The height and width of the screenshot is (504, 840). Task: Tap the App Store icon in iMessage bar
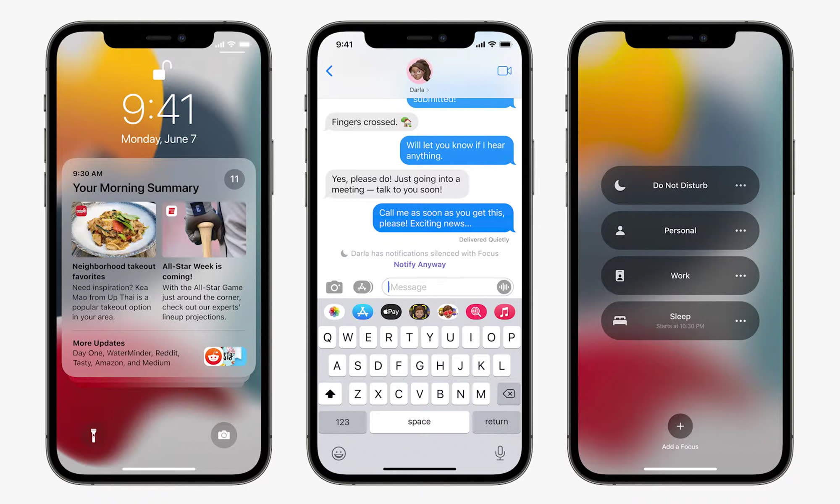[x=362, y=311]
